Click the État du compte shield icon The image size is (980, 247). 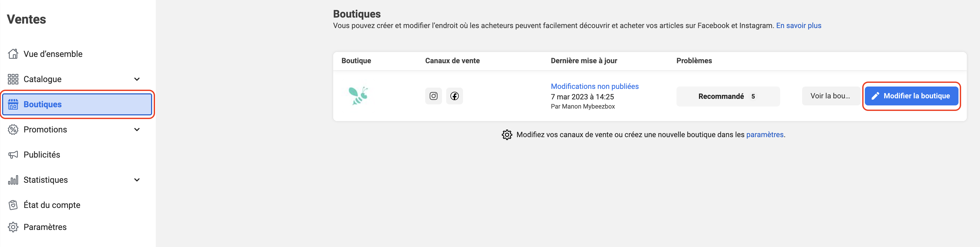(13, 205)
